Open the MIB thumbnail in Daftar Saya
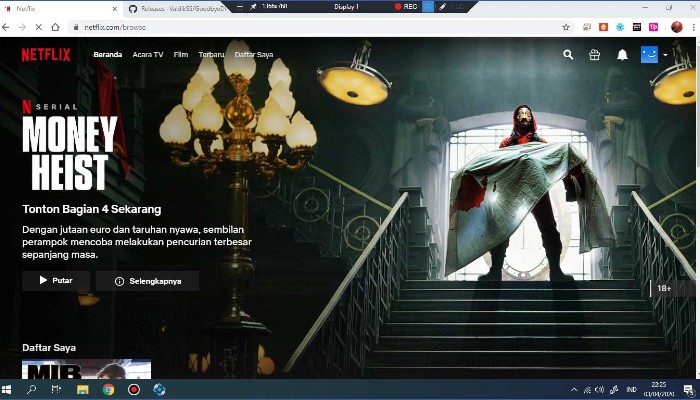Image resolution: width=700 pixels, height=400 pixels. pos(87,369)
